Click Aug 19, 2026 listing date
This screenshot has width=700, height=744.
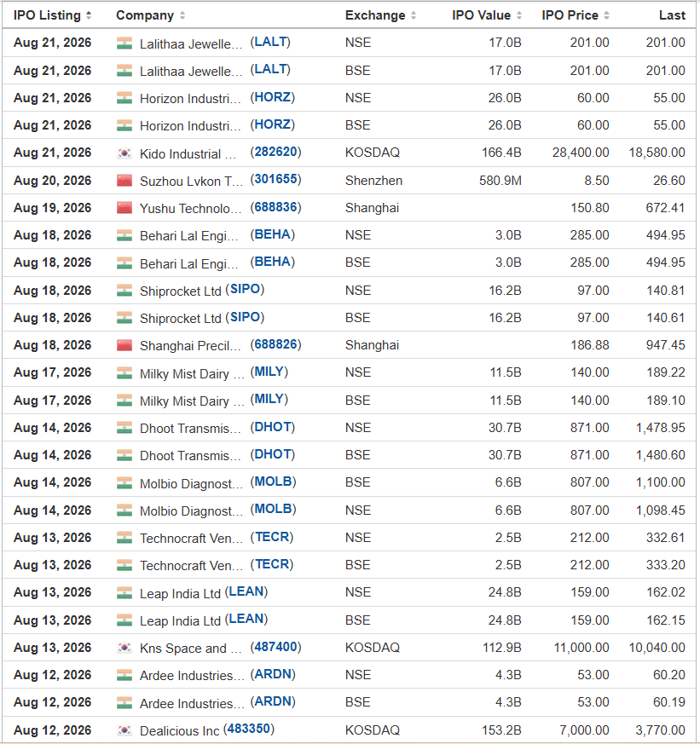[x=52, y=208]
